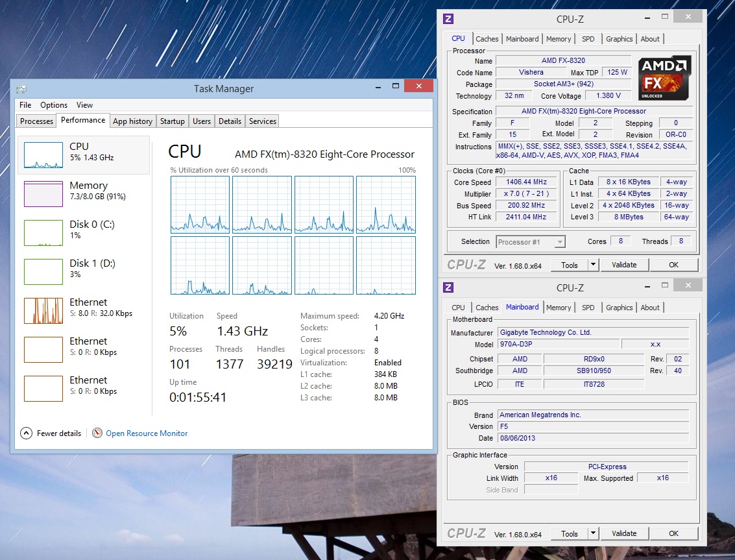Open CPU tab in lower CPU-Z window

(458, 308)
